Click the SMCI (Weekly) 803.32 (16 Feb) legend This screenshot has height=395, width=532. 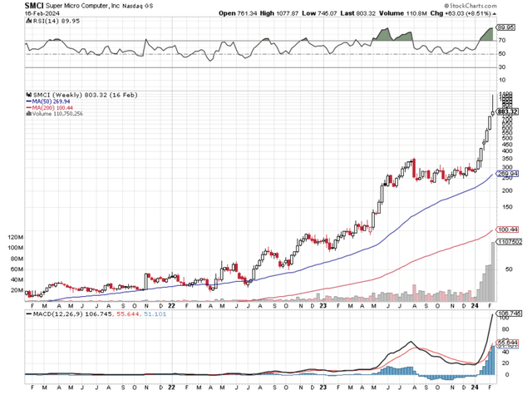click(x=85, y=95)
